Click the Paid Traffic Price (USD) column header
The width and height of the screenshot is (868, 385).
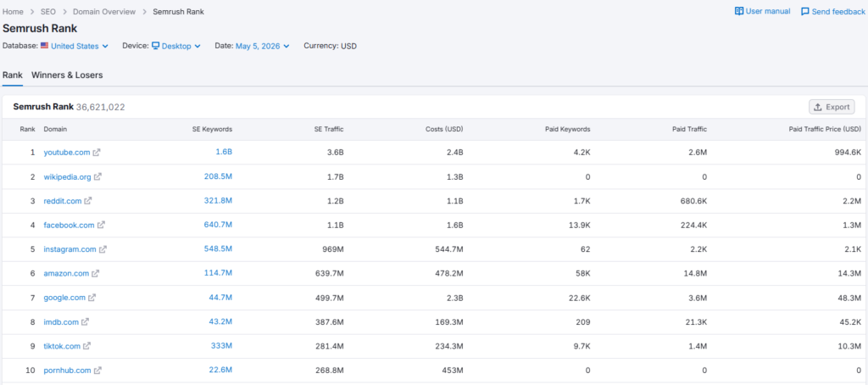pos(825,129)
